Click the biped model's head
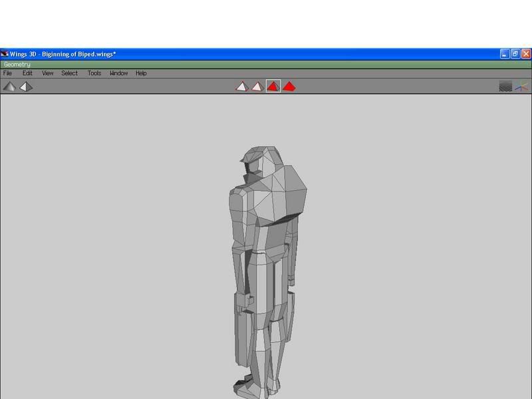 tap(262, 162)
